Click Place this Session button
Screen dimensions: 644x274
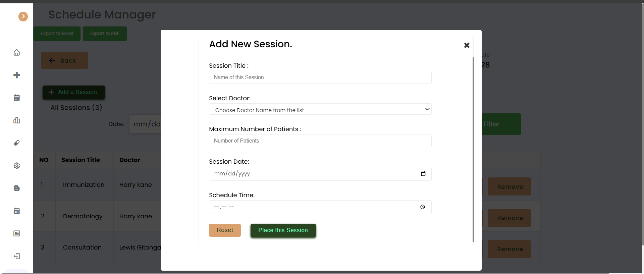click(x=283, y=230)
